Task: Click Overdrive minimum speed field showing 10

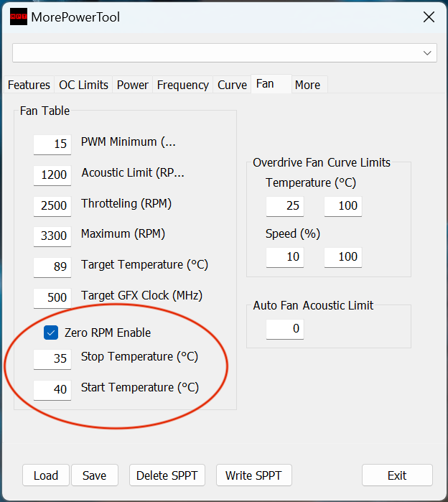Action: pyautogui.click(x=285, y=257)
